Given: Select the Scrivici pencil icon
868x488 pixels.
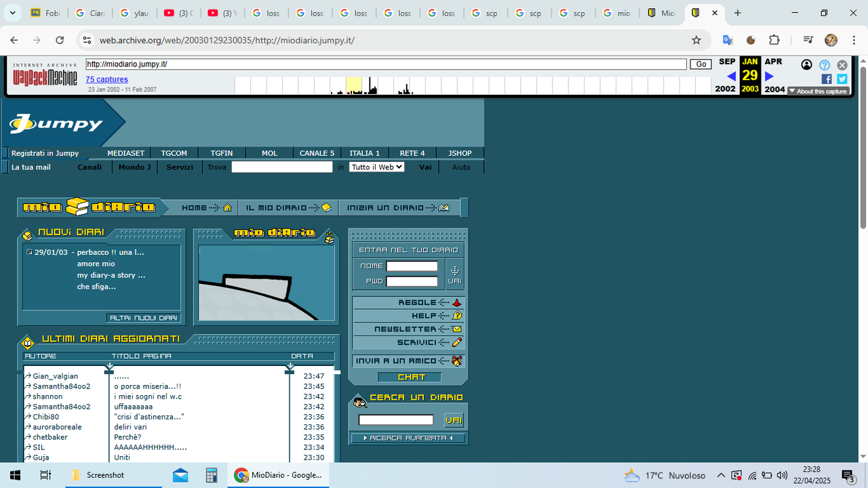Looking at the screenshot, I should click(456, 342).
